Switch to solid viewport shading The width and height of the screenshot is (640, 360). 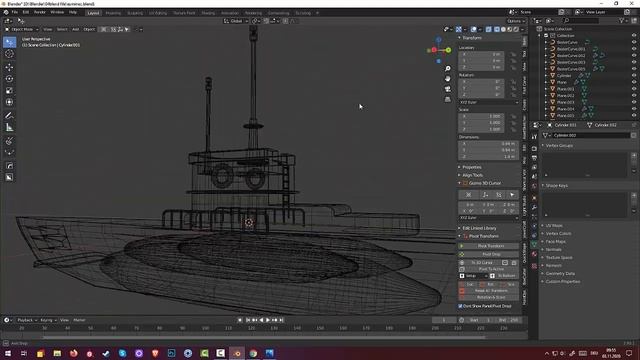coord(503,29)
